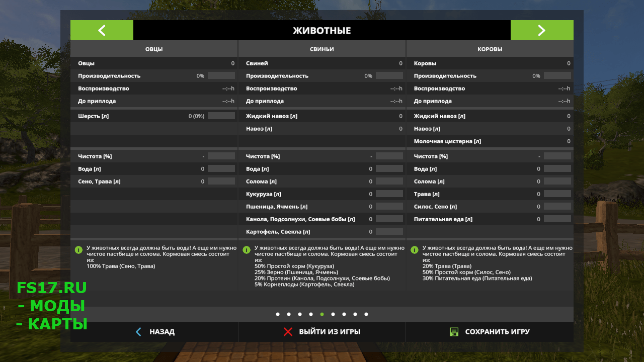Click pigs Солома [л] row

322,182
